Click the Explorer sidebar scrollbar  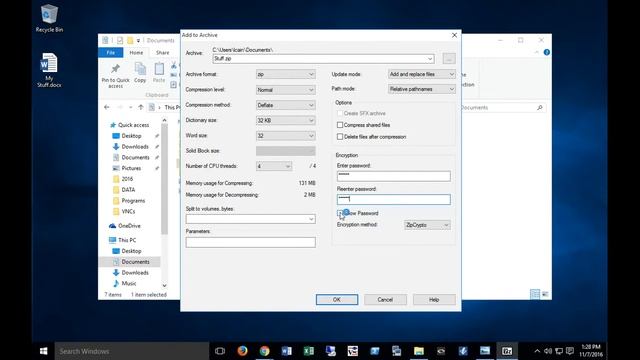point(164,180)
